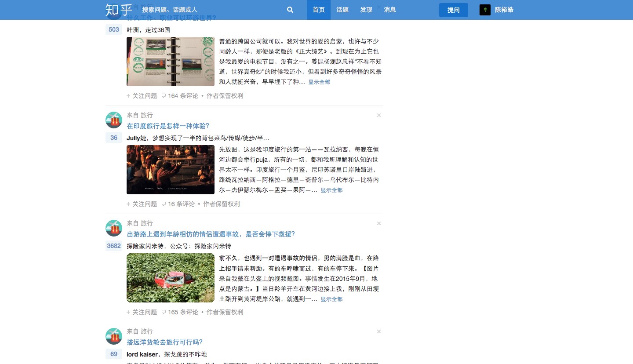Open question 出游路上遇到年龄相仿的情侣遭遇事故
Screen dimensions: 633x364
211,234
